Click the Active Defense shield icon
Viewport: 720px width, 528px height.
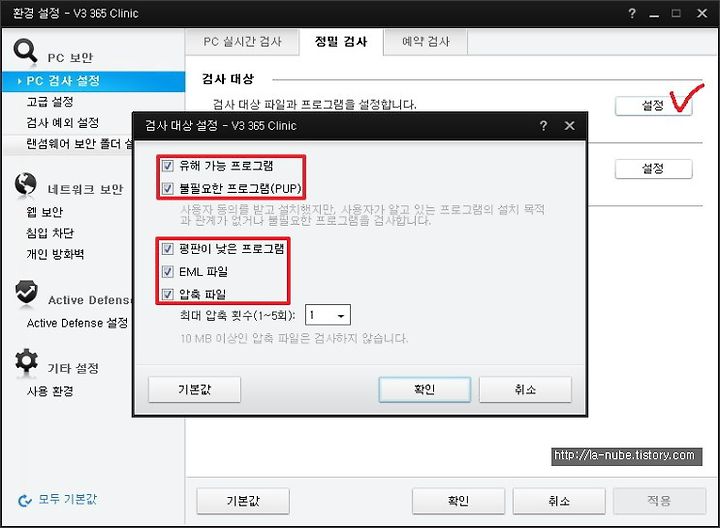(26, 292)
